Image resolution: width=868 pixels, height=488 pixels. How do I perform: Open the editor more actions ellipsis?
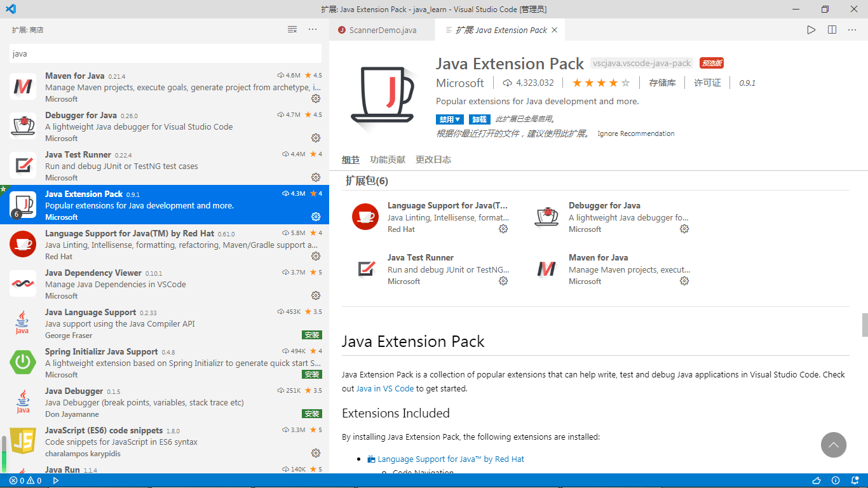coord(852,30)
